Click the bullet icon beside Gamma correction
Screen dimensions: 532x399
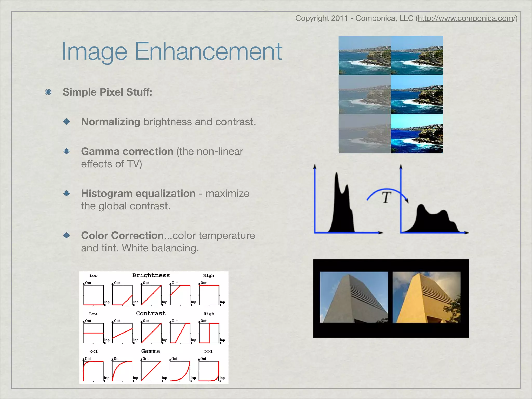coord(66,151)
